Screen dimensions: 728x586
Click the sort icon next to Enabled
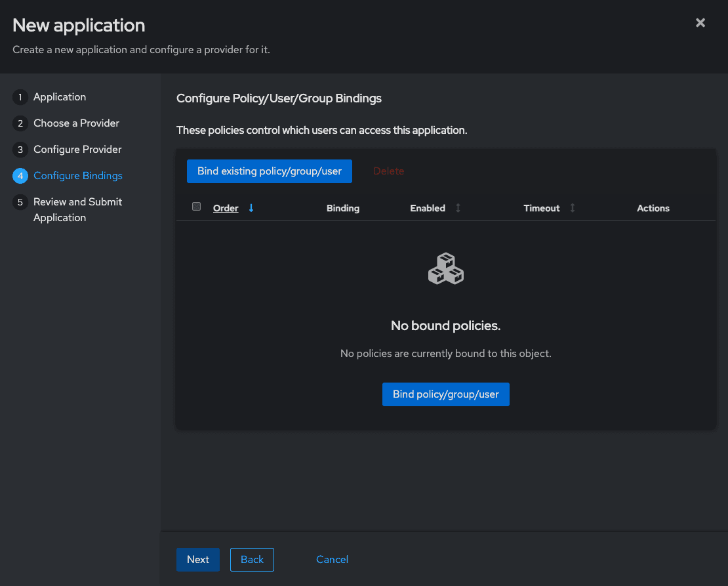tap(457, 207)
